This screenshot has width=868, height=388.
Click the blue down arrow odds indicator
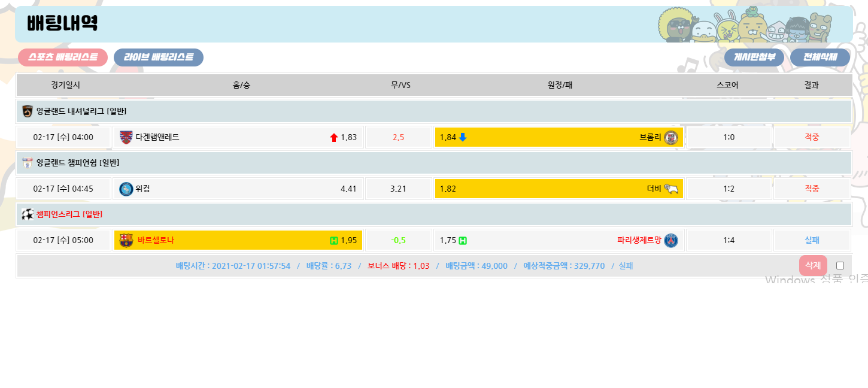(x=463, y=137)
